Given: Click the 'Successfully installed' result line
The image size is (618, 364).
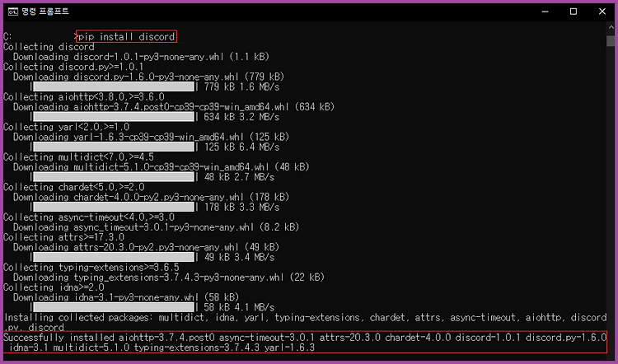Looking at the screenshot, I should click(305, 343).
